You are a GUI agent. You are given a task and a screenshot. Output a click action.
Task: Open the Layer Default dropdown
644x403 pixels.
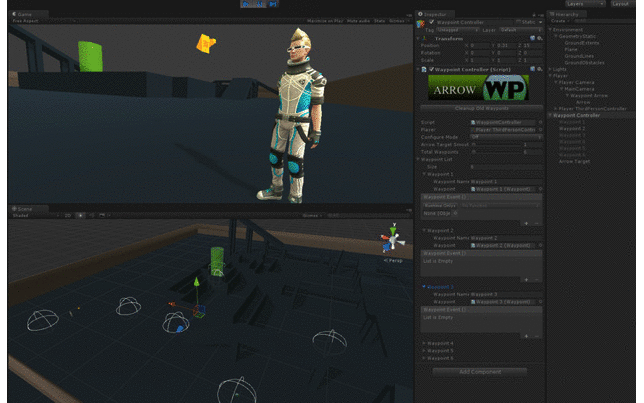point(520,30)
